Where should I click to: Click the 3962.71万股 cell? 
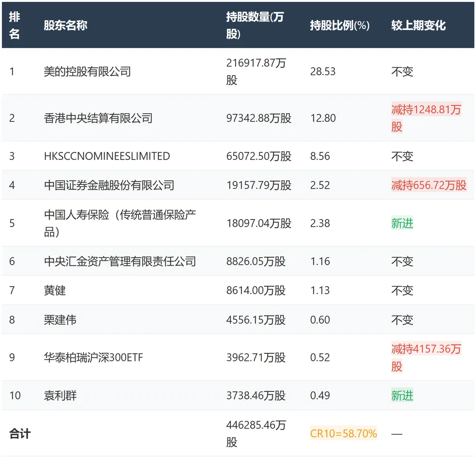[256, 358]
